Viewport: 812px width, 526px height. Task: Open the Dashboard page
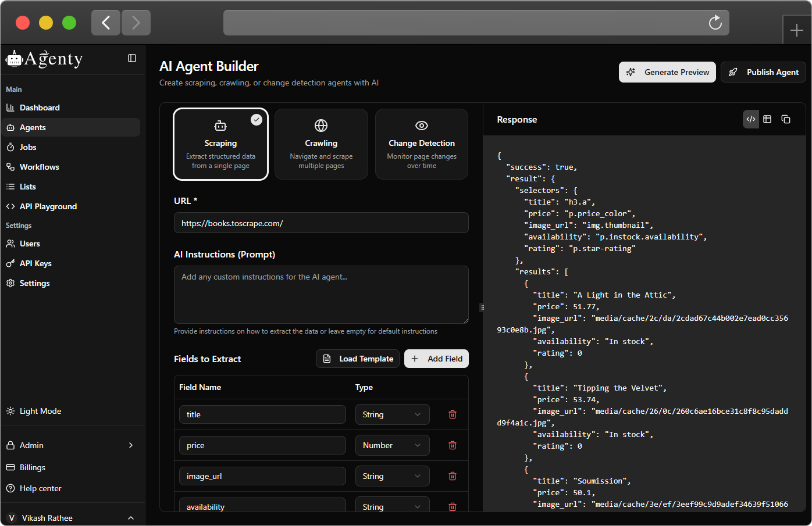point(40,108)
